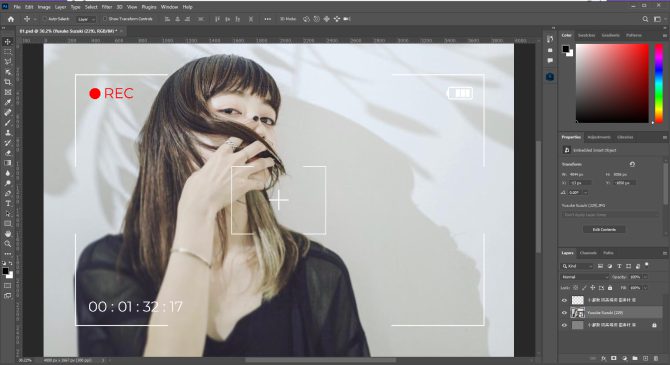This screenshot has height=365, width=670.
Task: Open the Normal blend mode dropdown
Action: pyautogui.click(x=585, y=277)
